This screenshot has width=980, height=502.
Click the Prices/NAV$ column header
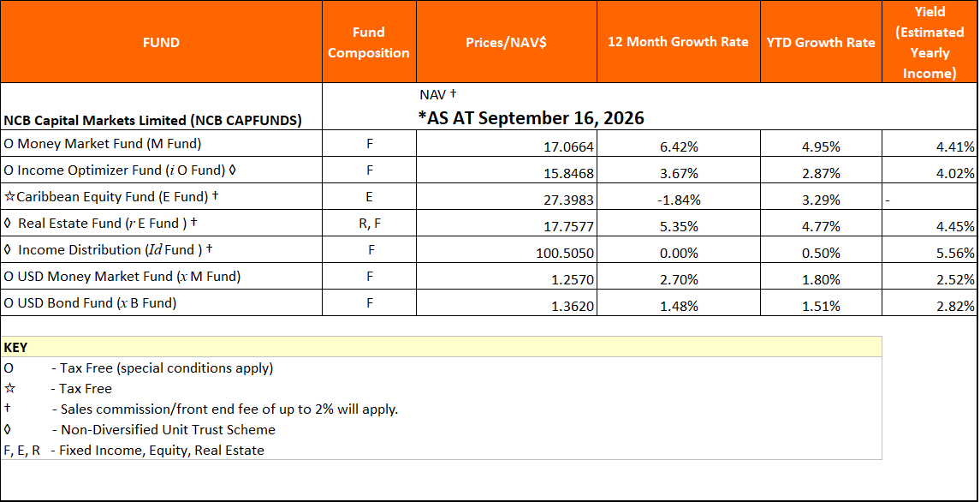[x=506, y=43]
